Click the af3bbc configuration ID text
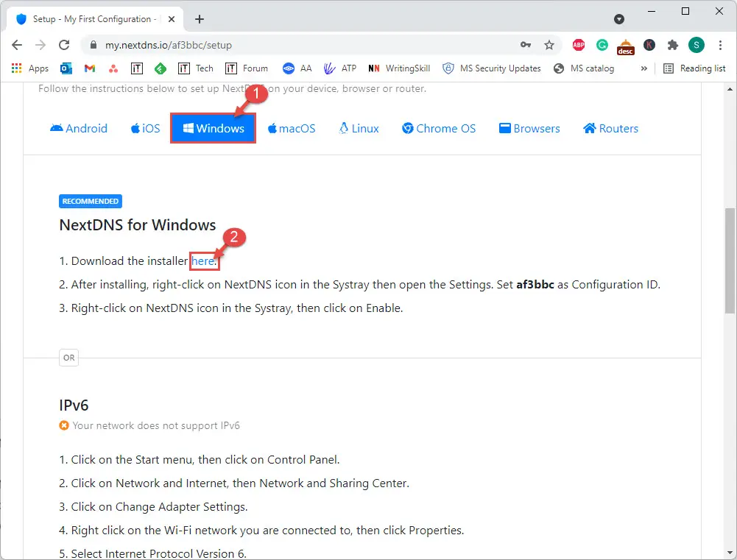 [x=535, y=285]
